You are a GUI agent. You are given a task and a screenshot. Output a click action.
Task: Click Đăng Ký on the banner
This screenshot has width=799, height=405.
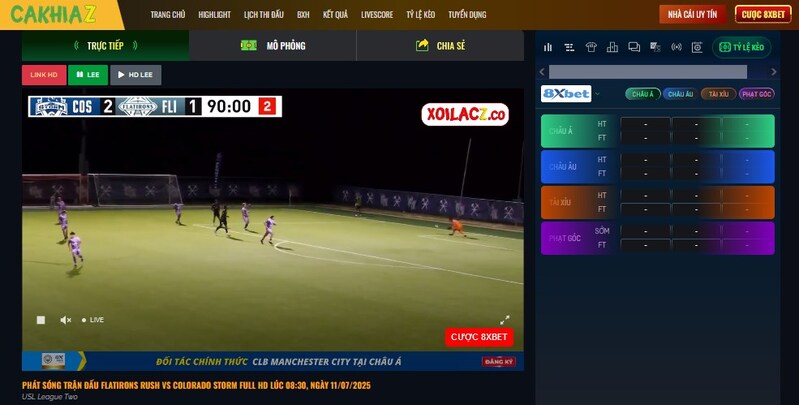(499, 361)
